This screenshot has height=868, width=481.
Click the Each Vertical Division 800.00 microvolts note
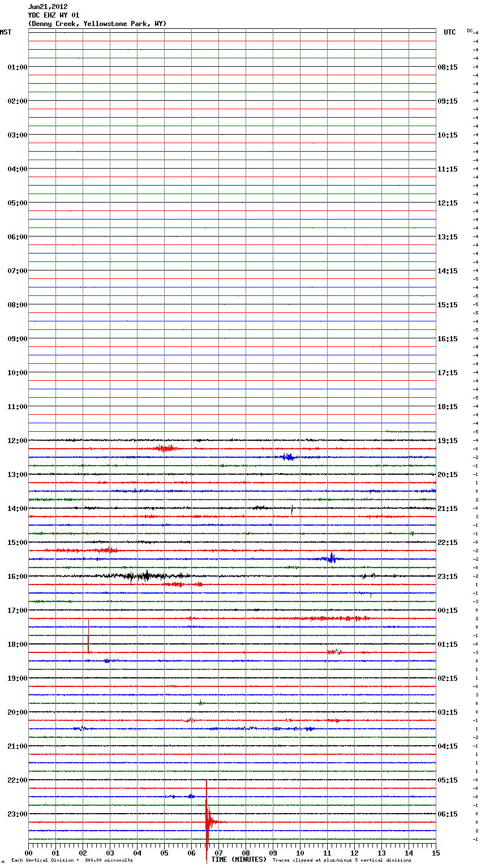coord(72,860)
